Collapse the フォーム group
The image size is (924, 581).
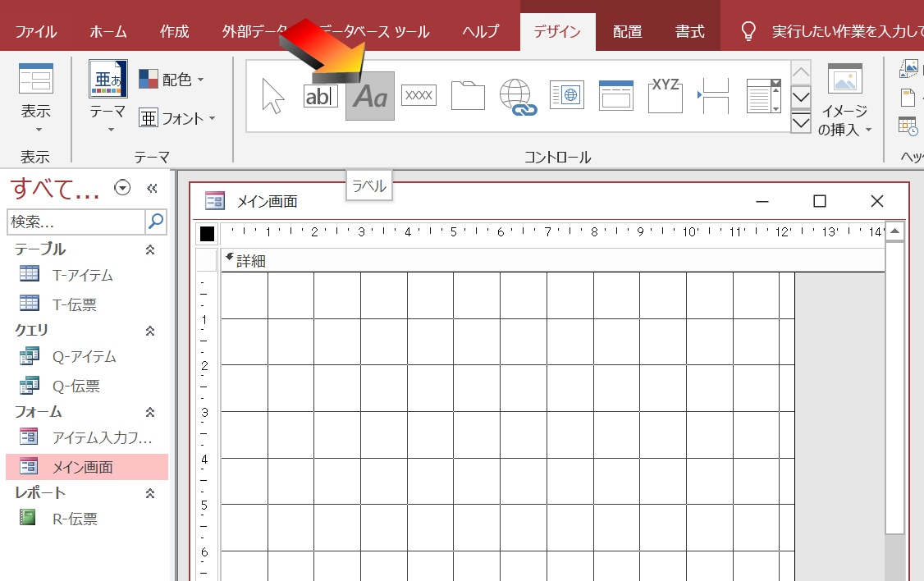(x=150, y=413)
